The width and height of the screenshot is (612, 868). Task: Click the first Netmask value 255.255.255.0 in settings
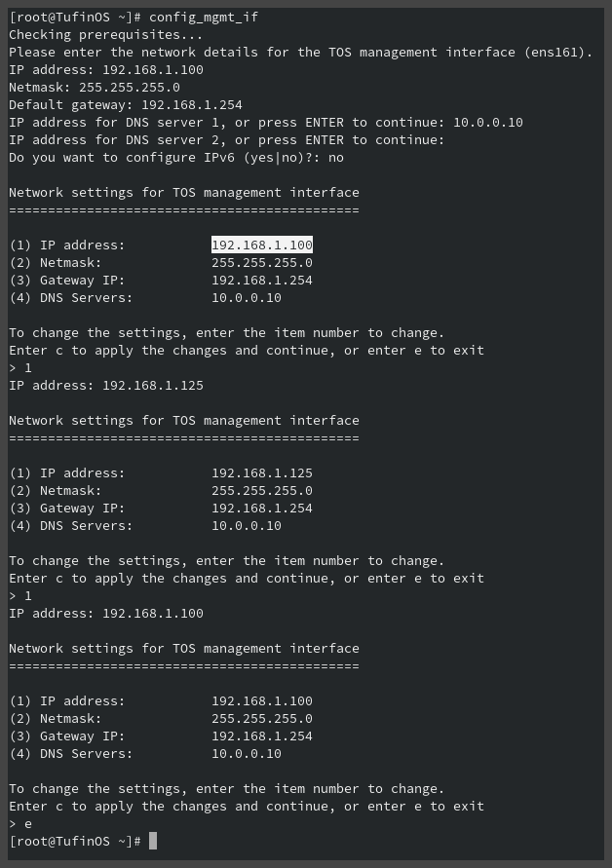click(x=262, y=262)
